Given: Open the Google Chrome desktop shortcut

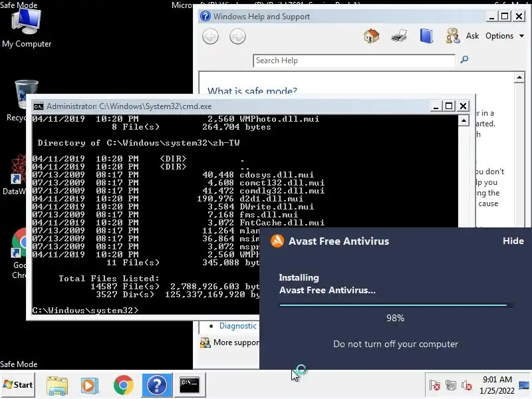Looking at the screenshot, I should (19, 253).
